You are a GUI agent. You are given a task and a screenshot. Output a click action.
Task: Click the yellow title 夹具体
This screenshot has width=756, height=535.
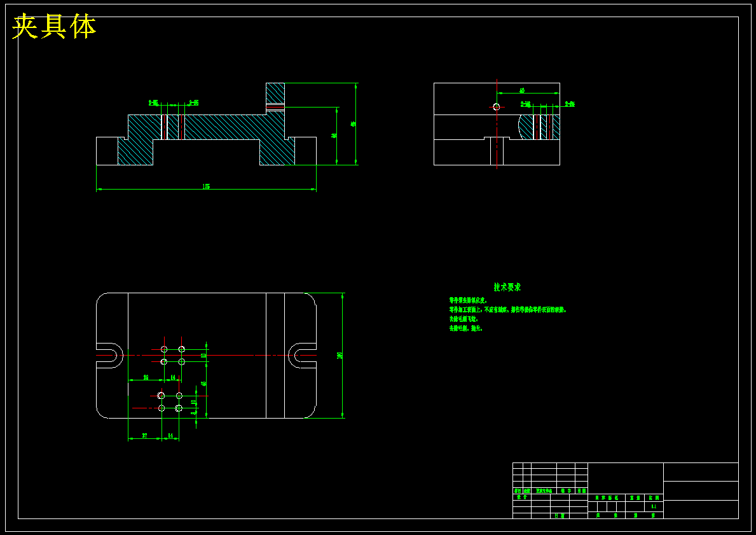point(54,27)
